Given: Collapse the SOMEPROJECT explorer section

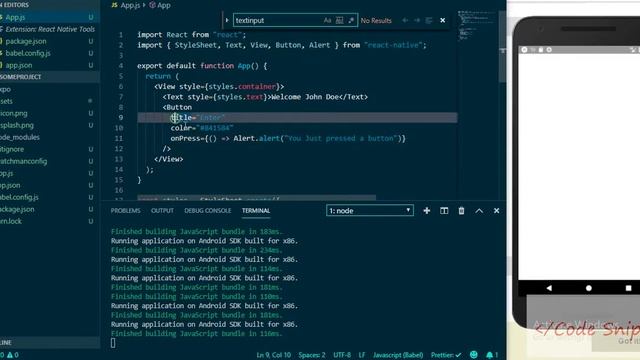Looking at the screenshot, I should [49, 77].
